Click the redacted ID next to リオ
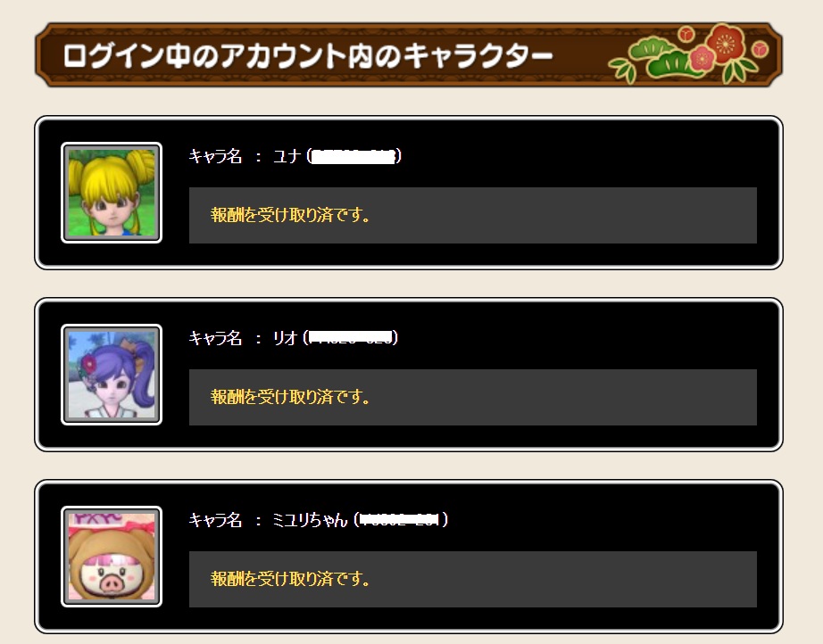823x644 pixels. point(350,338)
